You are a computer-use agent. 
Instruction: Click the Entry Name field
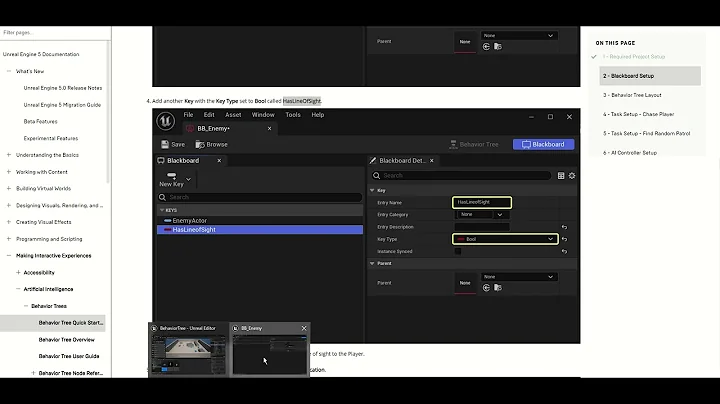(482, 202)
